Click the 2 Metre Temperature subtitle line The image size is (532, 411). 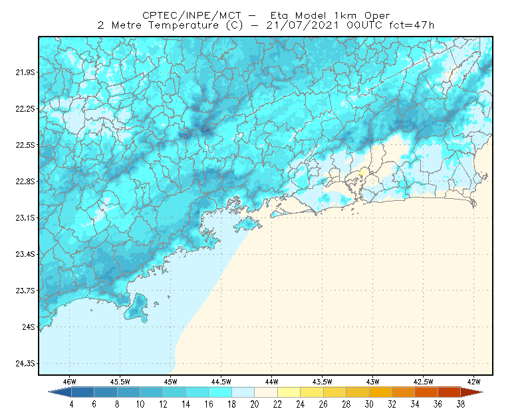[266, 25]
